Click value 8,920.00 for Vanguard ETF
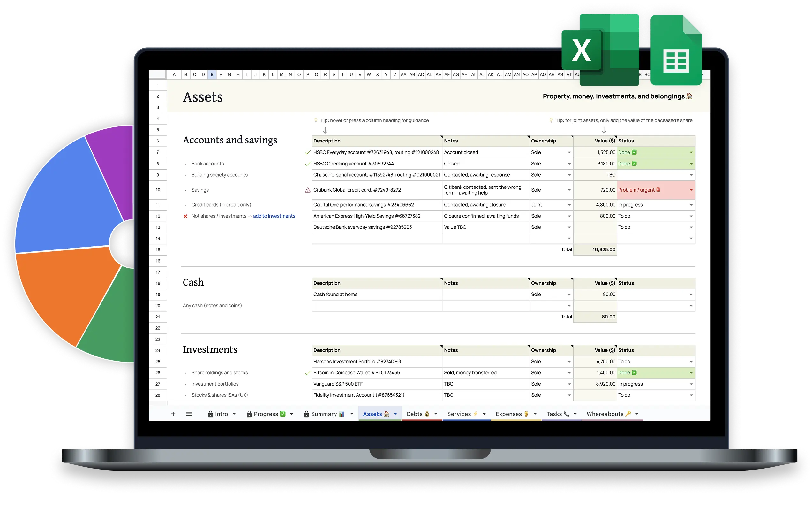 [595, 384]
